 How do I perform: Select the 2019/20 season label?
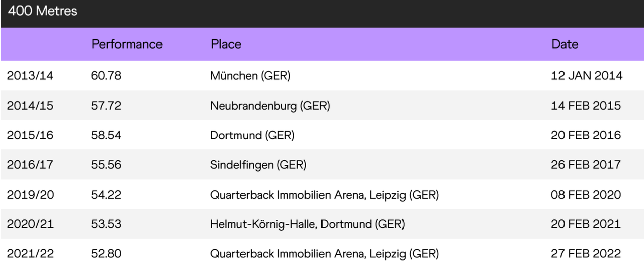[30, 195]
